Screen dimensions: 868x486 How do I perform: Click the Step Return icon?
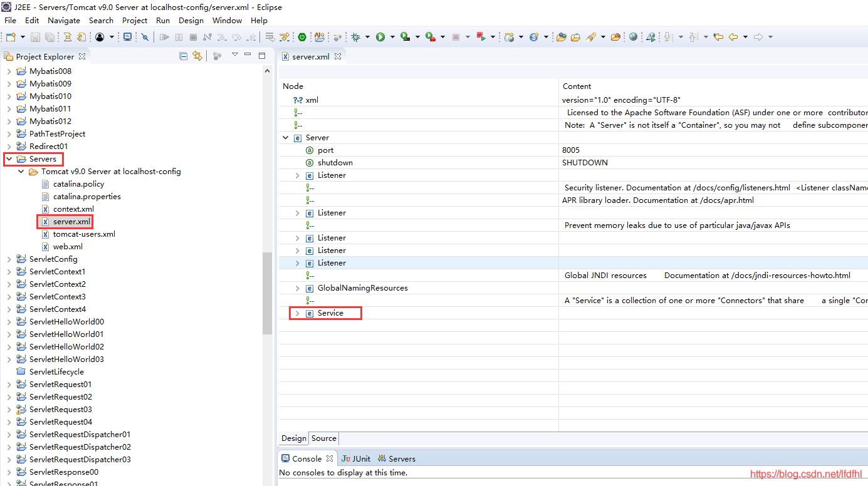[251, 38]
